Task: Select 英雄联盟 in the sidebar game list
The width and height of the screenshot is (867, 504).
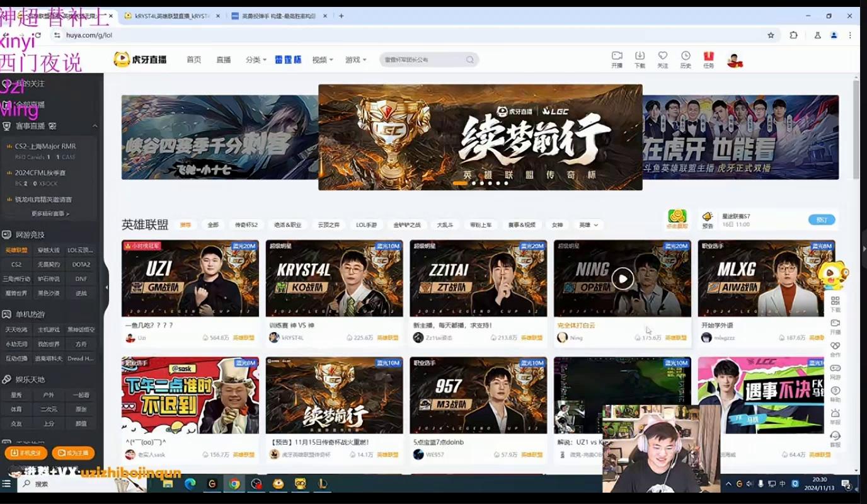Action: coord(16,250)
